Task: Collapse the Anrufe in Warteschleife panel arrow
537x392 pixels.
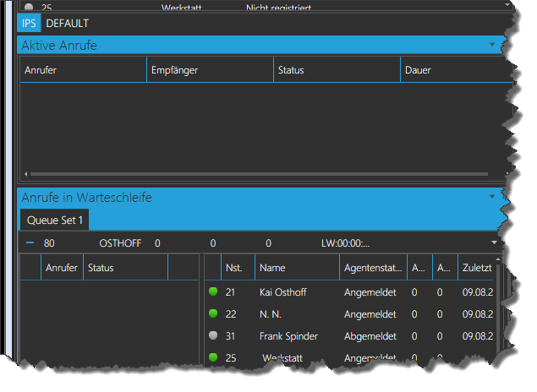Action: [x=492, y=196]
